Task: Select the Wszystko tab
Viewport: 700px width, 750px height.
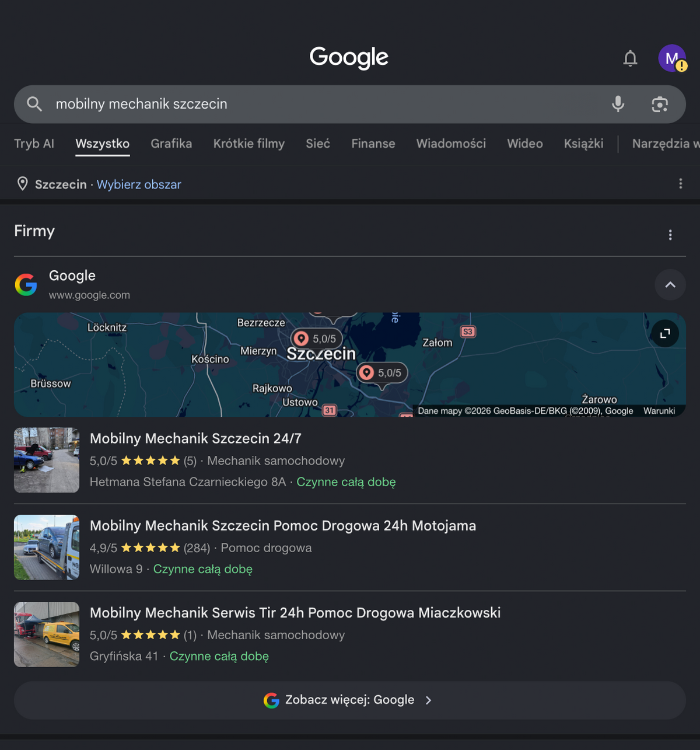Action: [x=103, y=144]
